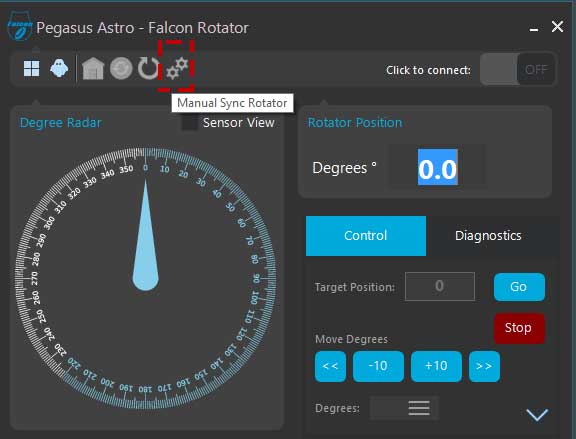
Task: Toggle the Click to connect OFF switch
Action: point(517,69)
